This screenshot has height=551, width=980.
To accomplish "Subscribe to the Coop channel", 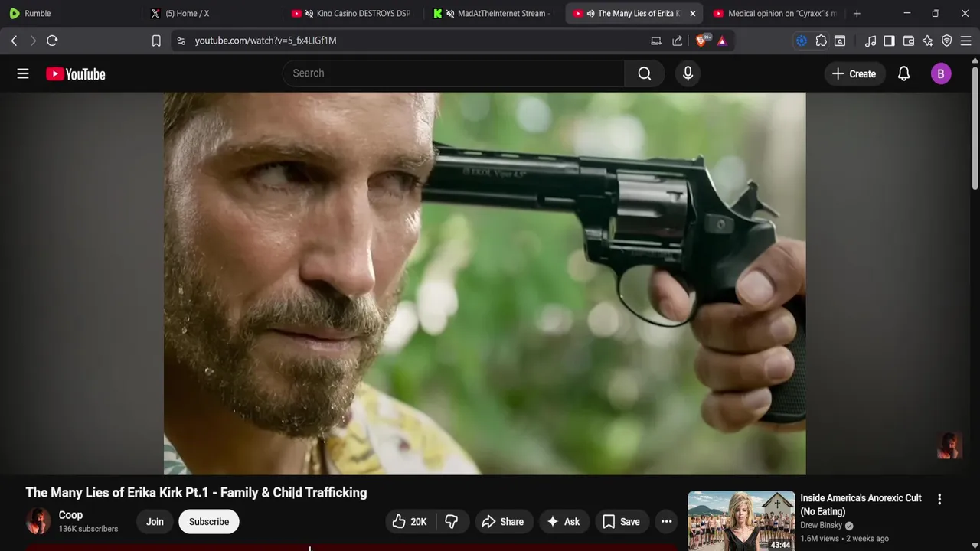I will (209, 522).
